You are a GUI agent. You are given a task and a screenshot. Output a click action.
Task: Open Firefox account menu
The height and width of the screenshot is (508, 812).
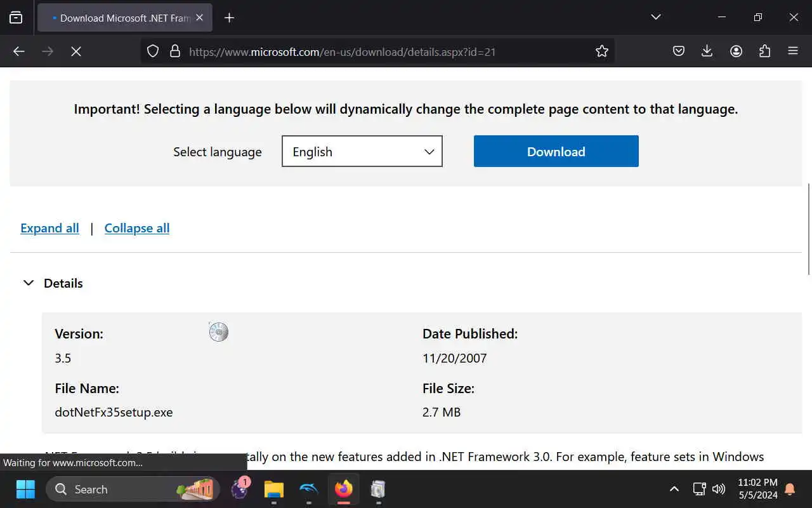click(736, 51)
